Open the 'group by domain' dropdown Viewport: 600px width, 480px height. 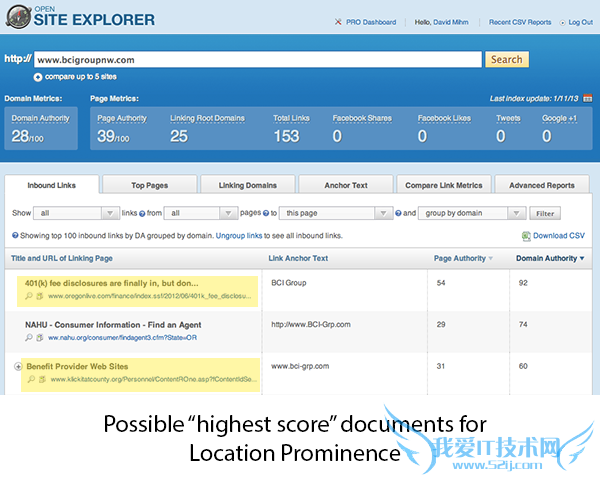[473, 213]
